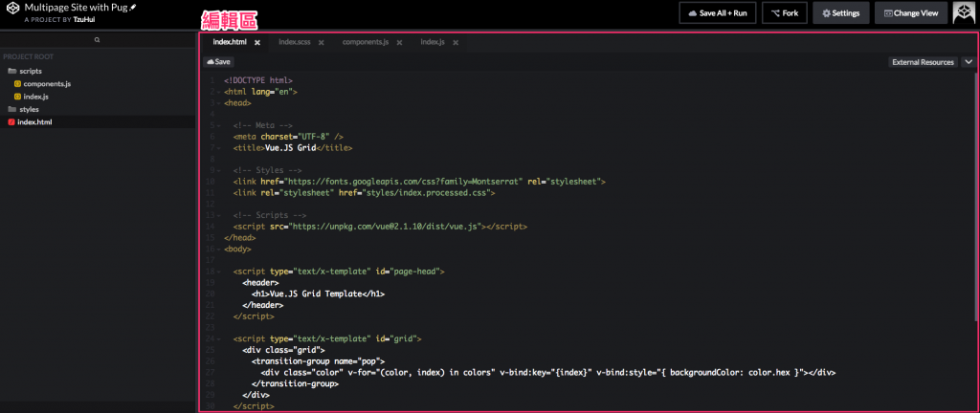Switch to the index.scss tab
This screenshot has width=980, height=413.
[295, 42]
